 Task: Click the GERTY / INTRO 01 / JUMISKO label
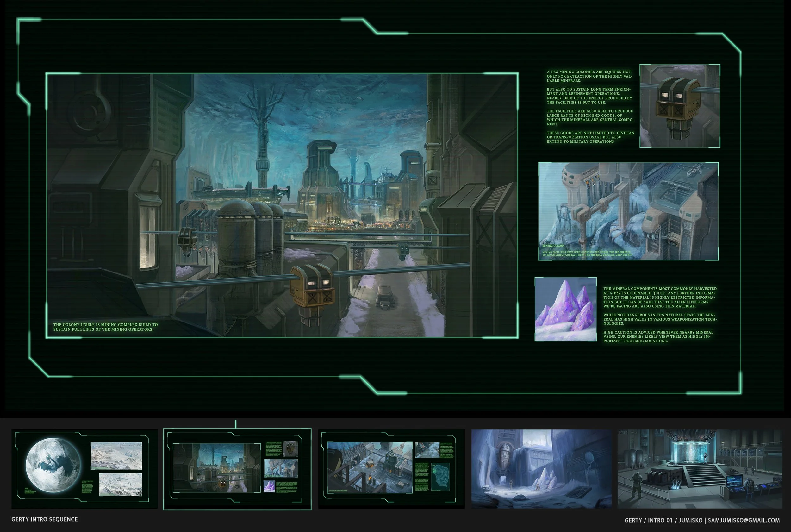coord(663,520)
